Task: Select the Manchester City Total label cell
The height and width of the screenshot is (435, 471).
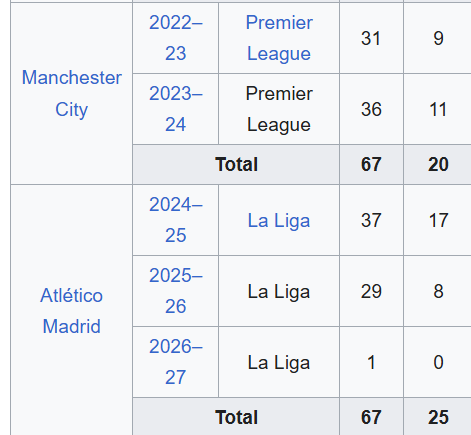Action: click(236, 164)
